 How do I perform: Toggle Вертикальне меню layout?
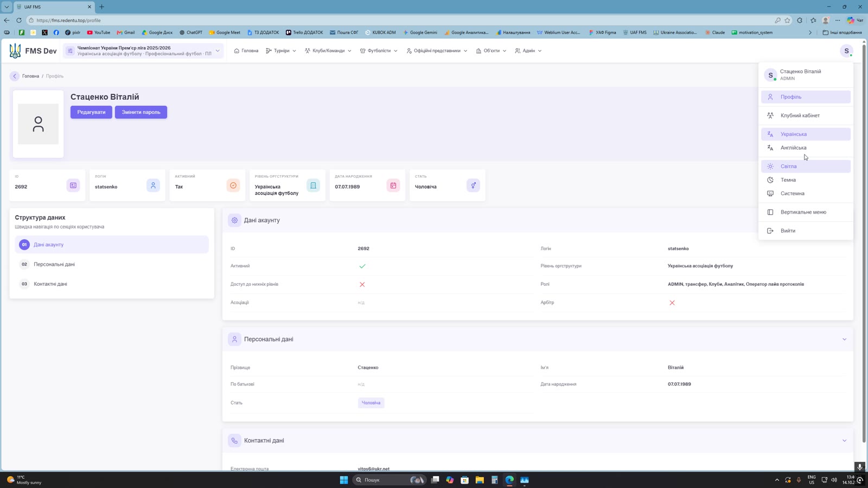pyautogui.click(x=806, y=212)
